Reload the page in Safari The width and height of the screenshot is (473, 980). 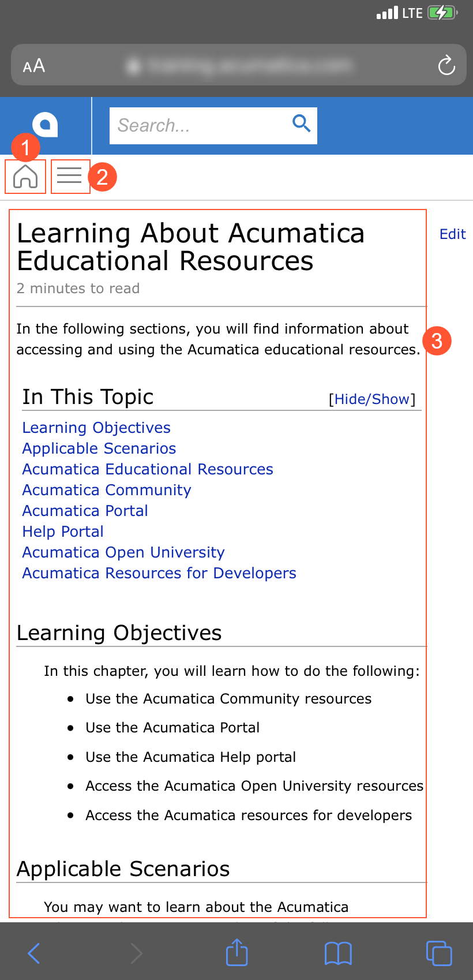pyautogui.click(x=446, y=66)
